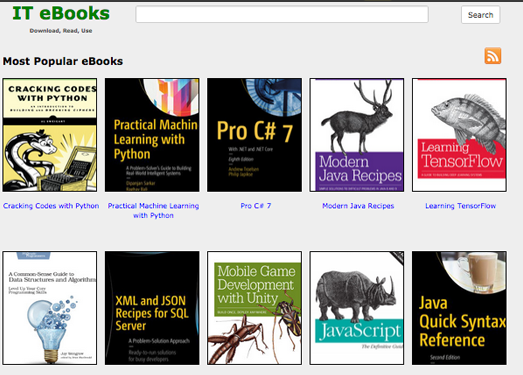Viewport: 523px width, 375px height.
Task: Open the Pro C# 7 title link
Action: point(256,206)
